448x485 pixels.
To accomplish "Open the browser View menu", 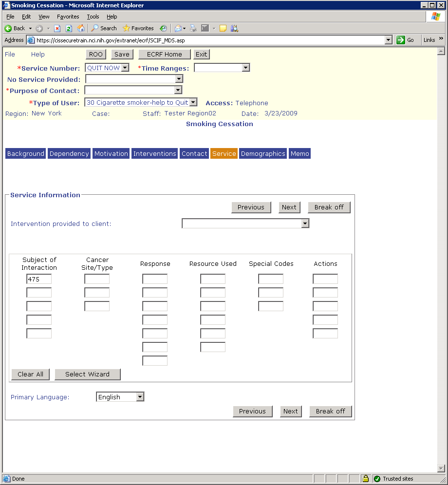I will click(44, 17).
